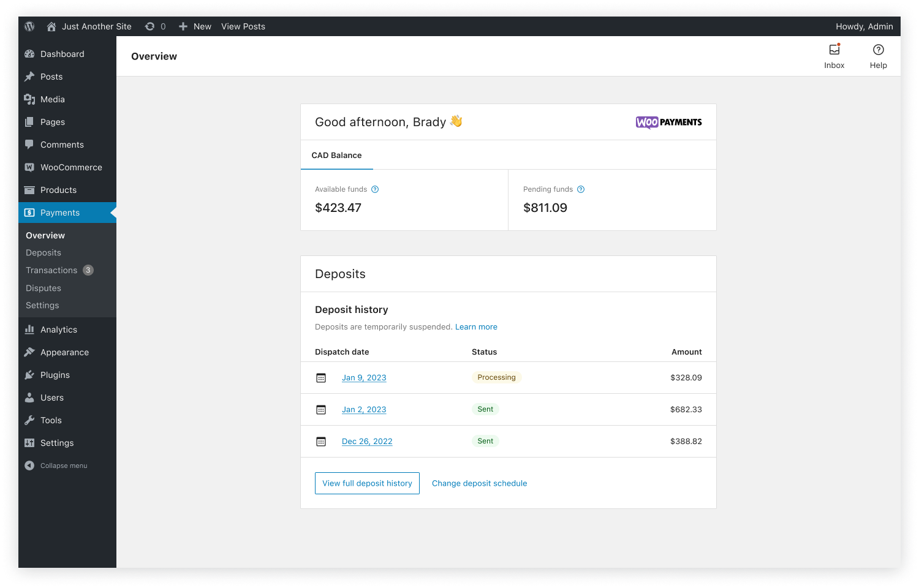
Task: Switch to the CAD Balance tab
Action: pos(336,155)
